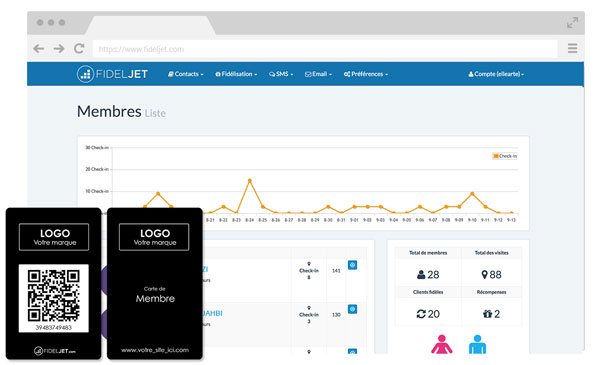Viewport: 600px width, 365px height.
Task: Open the Préférences dropdown menu
Action: [x=366, y=74]
